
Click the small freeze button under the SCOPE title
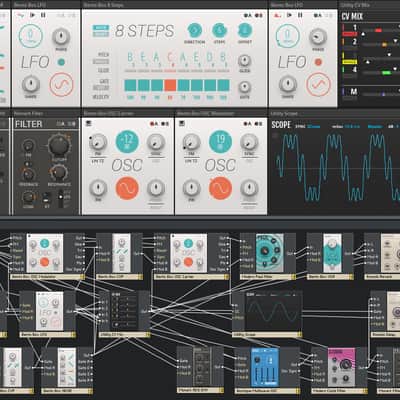(x=275, y=135)
